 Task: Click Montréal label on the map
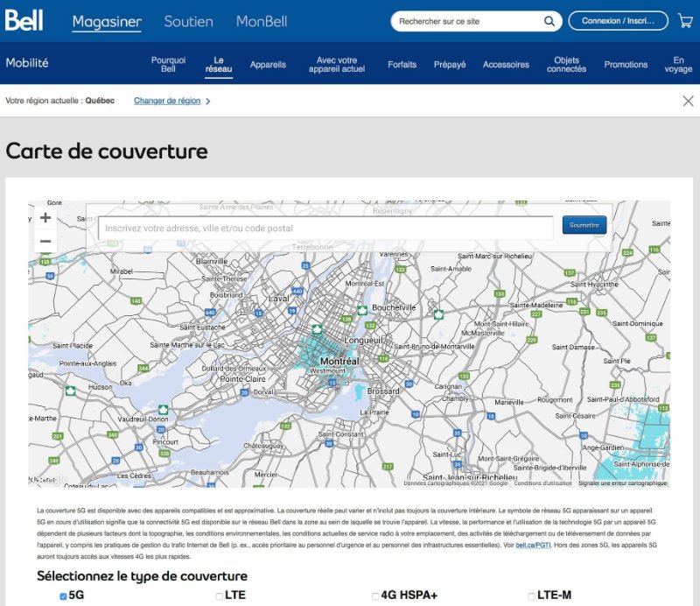click(x=339, y=361)
